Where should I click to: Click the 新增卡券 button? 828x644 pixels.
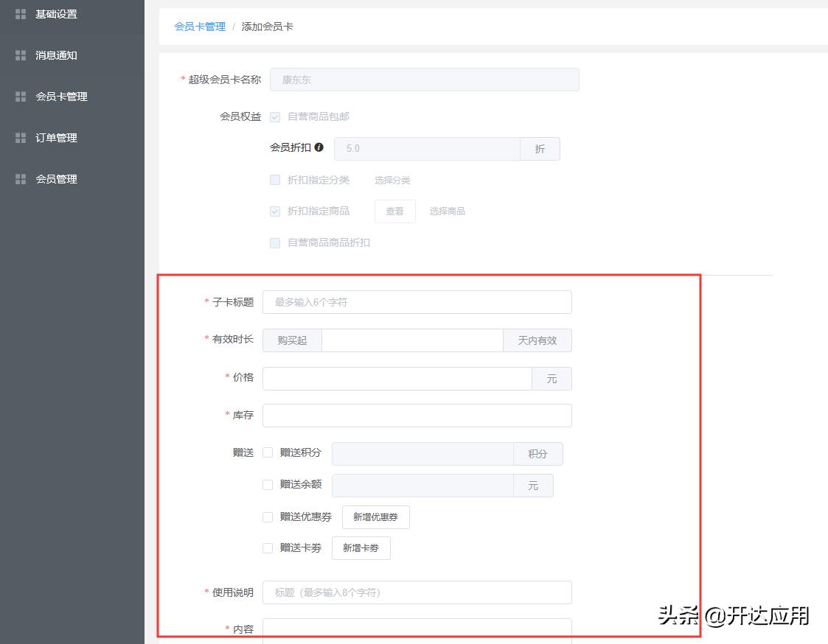pos(361,547)
